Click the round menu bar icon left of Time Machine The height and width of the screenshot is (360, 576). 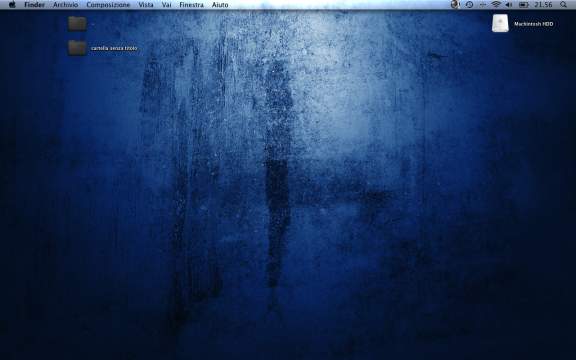(x=455, y=4)
